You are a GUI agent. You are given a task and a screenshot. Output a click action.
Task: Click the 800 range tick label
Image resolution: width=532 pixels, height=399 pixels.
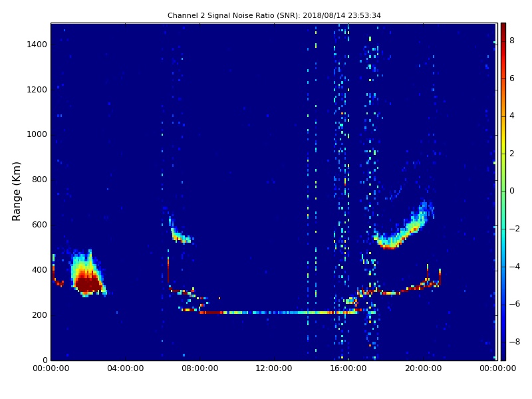coord(39,180)
